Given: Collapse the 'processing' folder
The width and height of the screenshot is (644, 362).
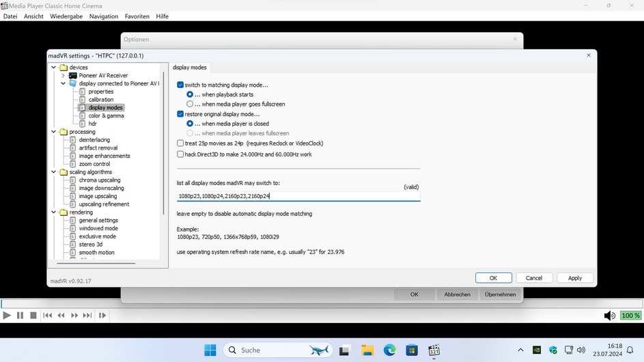Looking at the screenshot, I should coord(54,132).
